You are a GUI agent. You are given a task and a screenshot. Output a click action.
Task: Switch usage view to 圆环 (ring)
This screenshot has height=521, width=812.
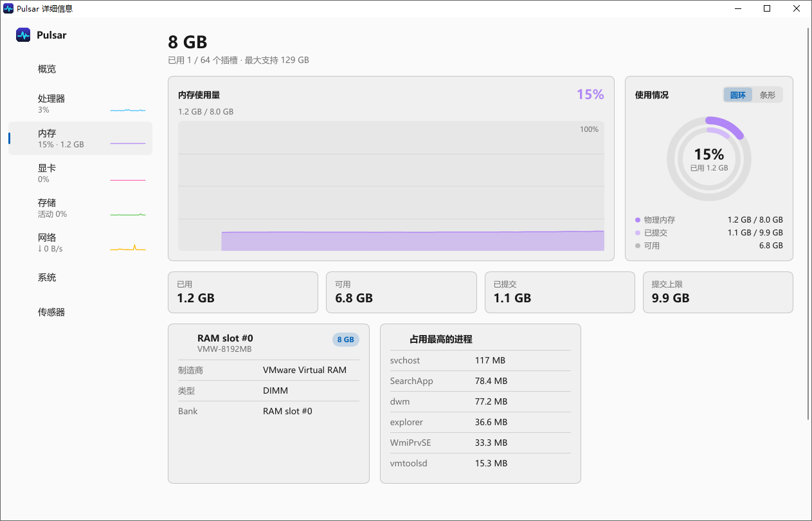(x=738, y=95)
